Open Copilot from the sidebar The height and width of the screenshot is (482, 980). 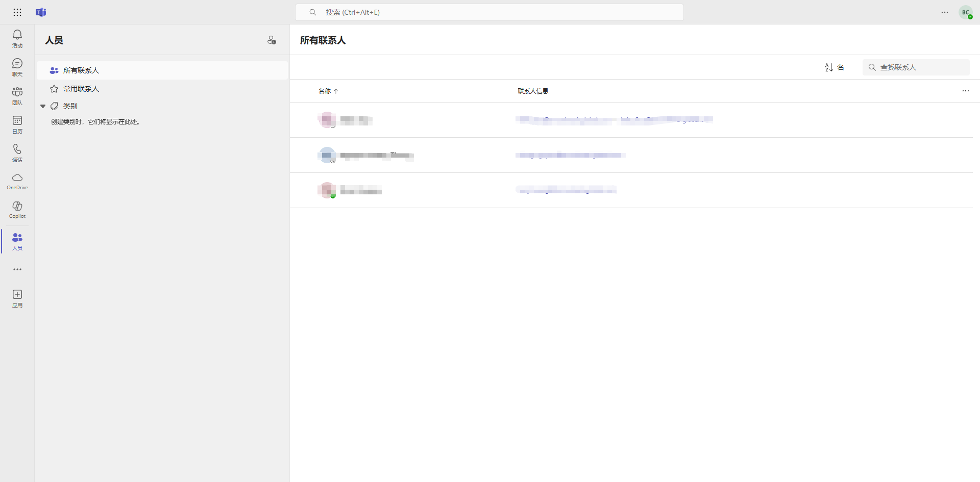click(17, 210)
